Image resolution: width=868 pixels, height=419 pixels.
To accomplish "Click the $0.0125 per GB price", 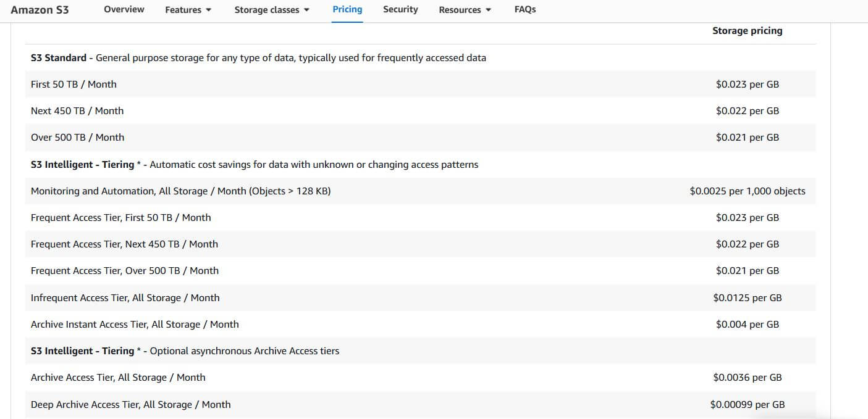I will pos(747,298).
